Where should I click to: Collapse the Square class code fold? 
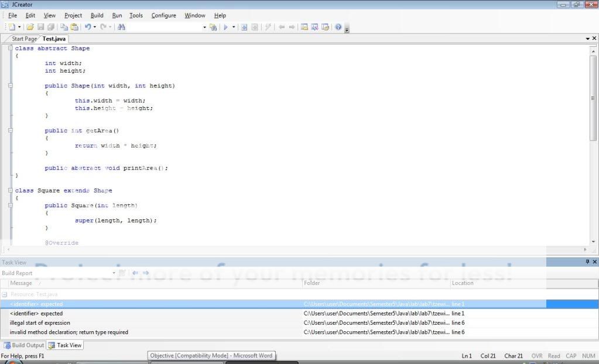11,190
